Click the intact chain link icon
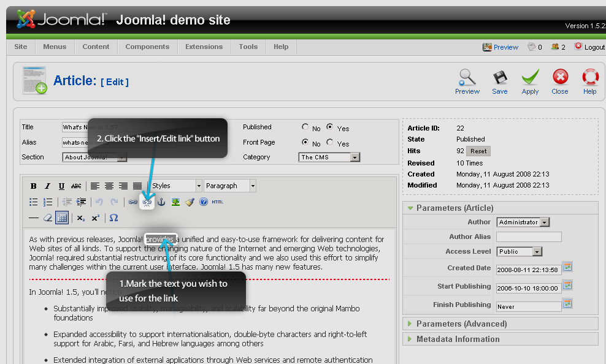 tap(133, 202)
